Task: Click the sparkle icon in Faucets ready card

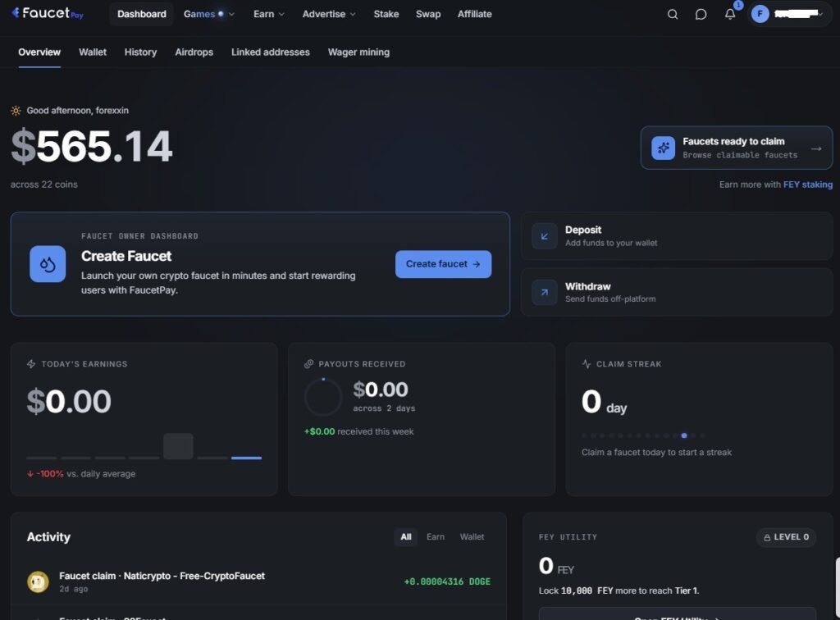Action: (663, 148)
